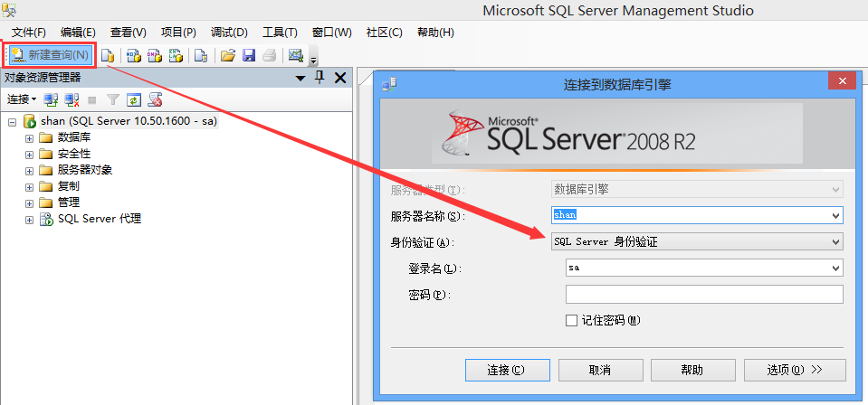The image size is (868, 405).
Task: Click the Open File folder icon
Action: pyautogui.click(x=227, y=55)
